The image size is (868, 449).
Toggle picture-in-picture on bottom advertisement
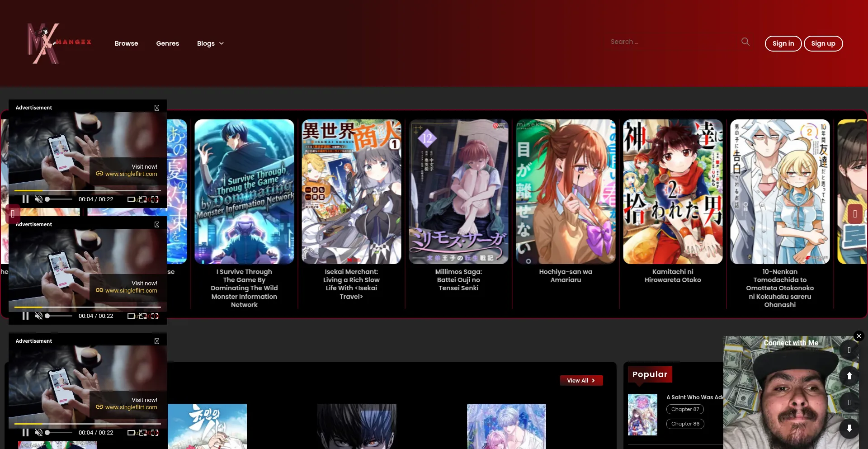click(143, 433)
